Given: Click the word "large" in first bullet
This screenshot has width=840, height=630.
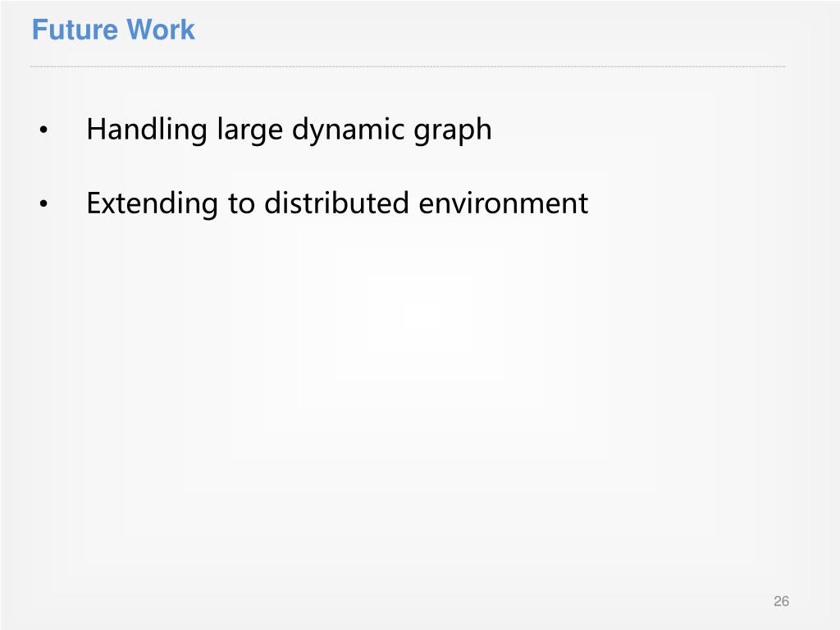Looking at the screenshot, I should pos(249,131).
